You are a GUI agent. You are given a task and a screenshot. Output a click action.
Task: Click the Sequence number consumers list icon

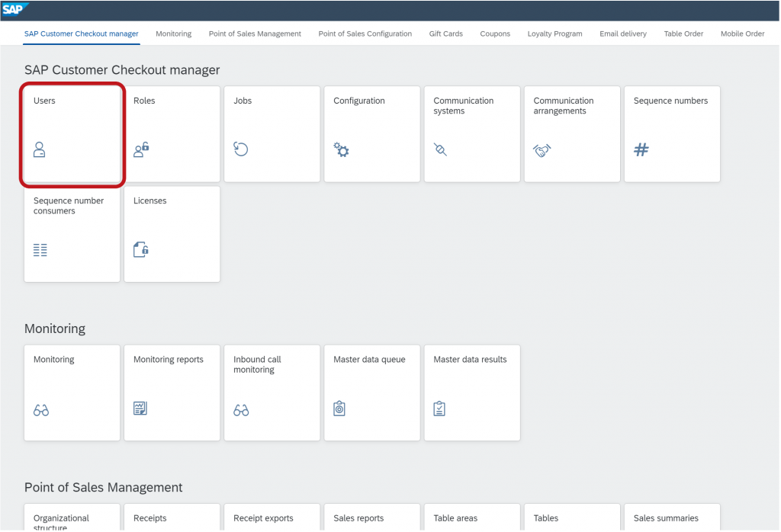pos(40,250)
